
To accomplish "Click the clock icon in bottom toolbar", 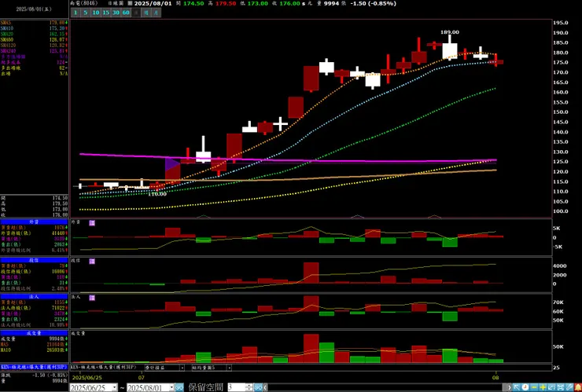I will click(525, 387).
